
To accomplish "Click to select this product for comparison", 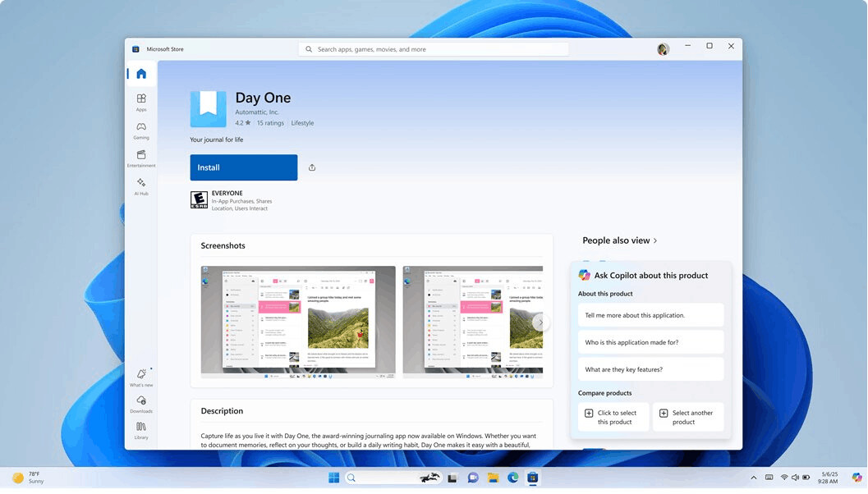I will pyautogui.click(x=613, y=417).
